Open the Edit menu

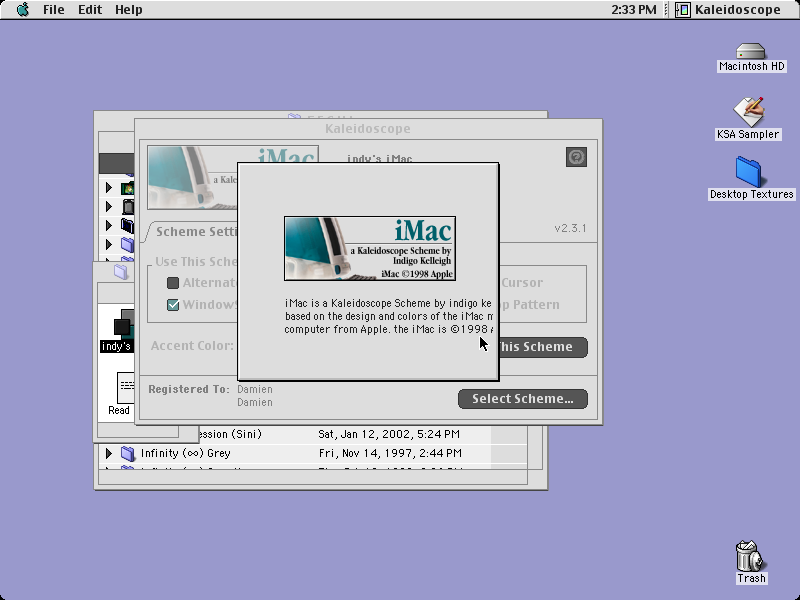90,9
